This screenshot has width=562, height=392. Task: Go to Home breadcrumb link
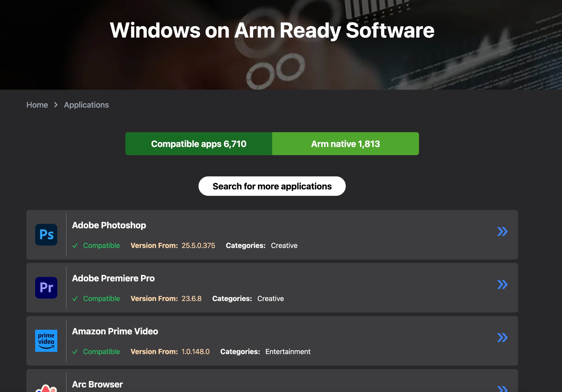click(37, 105)
